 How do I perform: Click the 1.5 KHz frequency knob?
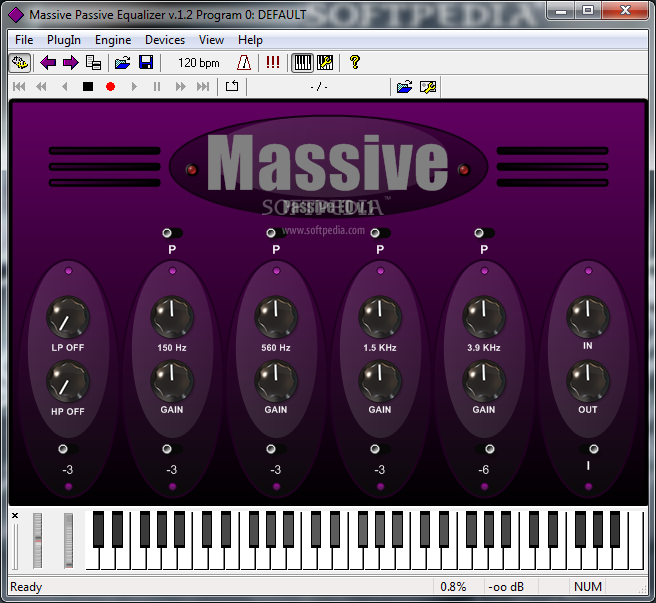click(380, 317)
